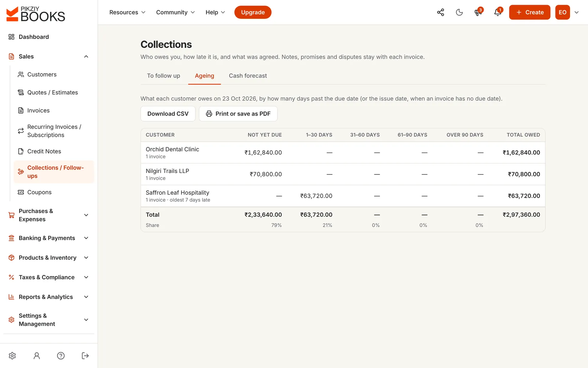Select Collections / Follow-ups sidebar item
Screen dimensions: 588x368
(x=54, y=172)
